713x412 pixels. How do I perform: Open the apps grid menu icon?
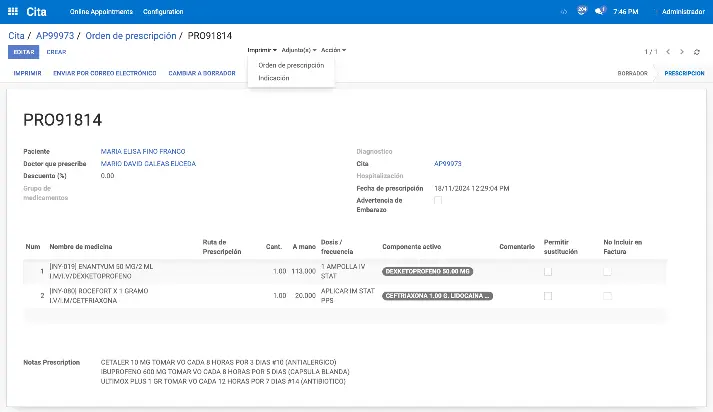(x=14, y=11)
